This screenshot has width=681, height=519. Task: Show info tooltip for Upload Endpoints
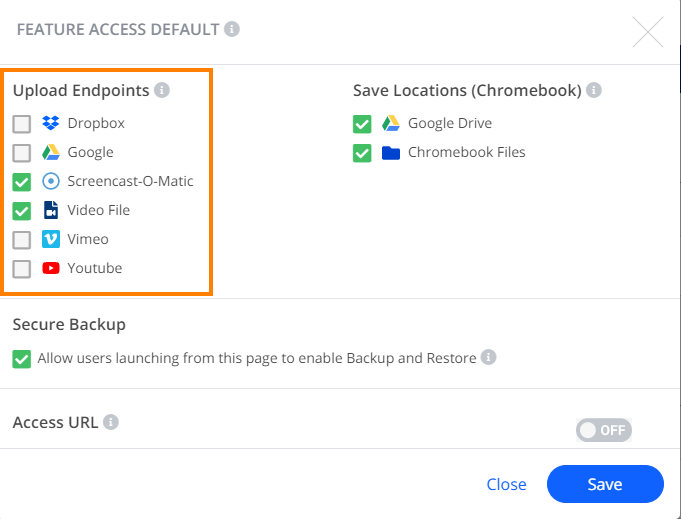(x=162, y=90)
